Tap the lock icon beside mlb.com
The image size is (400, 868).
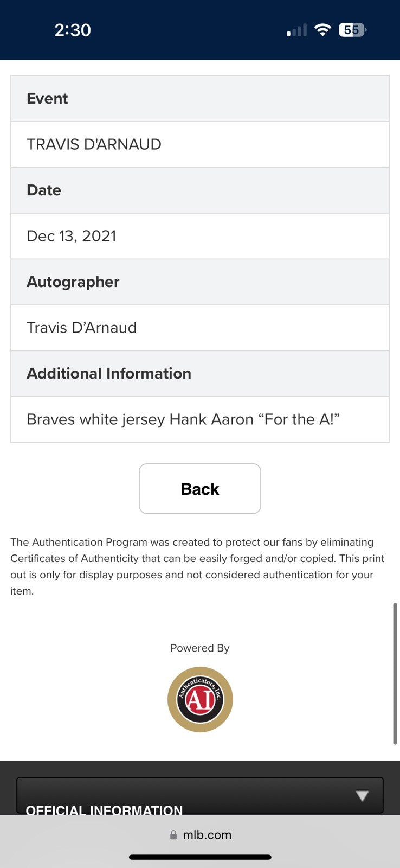tap(173, 835)
